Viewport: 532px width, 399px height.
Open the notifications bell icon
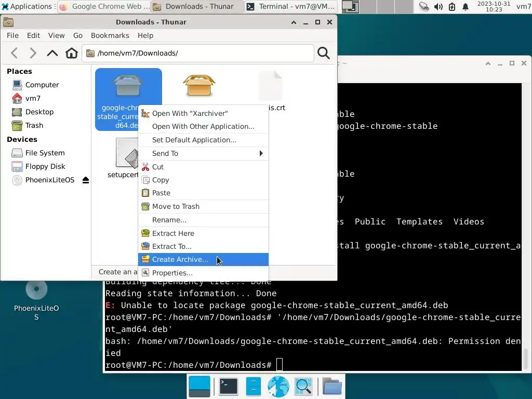pyautogui.click(x=465, y=6)
